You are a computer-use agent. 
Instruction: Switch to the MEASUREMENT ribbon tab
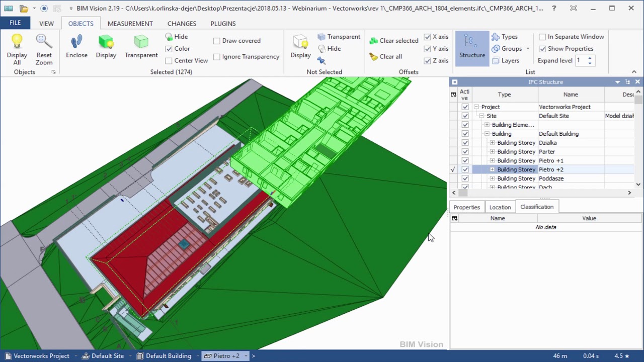130,24
